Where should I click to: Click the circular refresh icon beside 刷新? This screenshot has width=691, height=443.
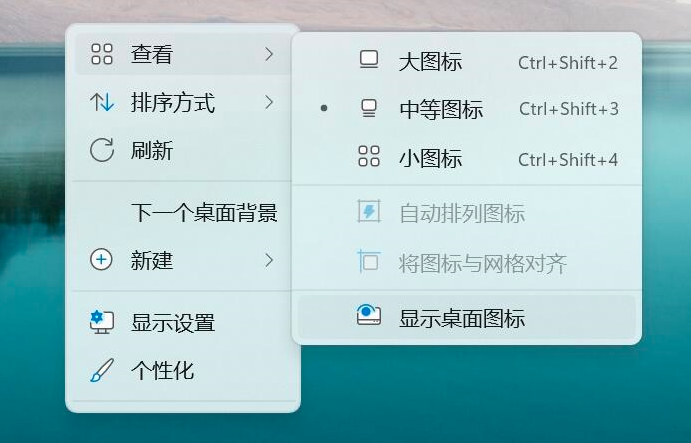click(102, 150)
